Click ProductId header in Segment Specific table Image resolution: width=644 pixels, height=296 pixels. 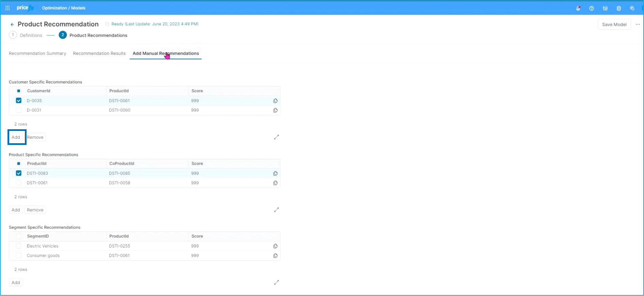click(119, 236)
